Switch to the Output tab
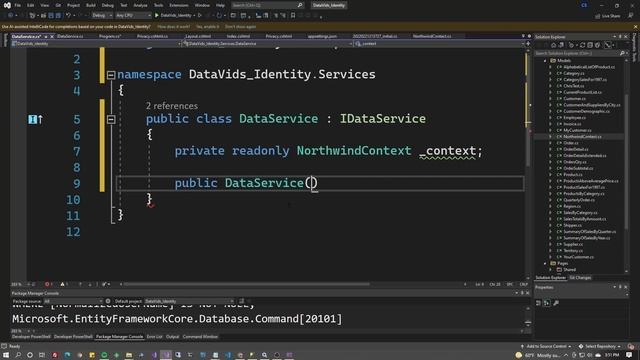The image size is (640, 360). tap(172, 337)
